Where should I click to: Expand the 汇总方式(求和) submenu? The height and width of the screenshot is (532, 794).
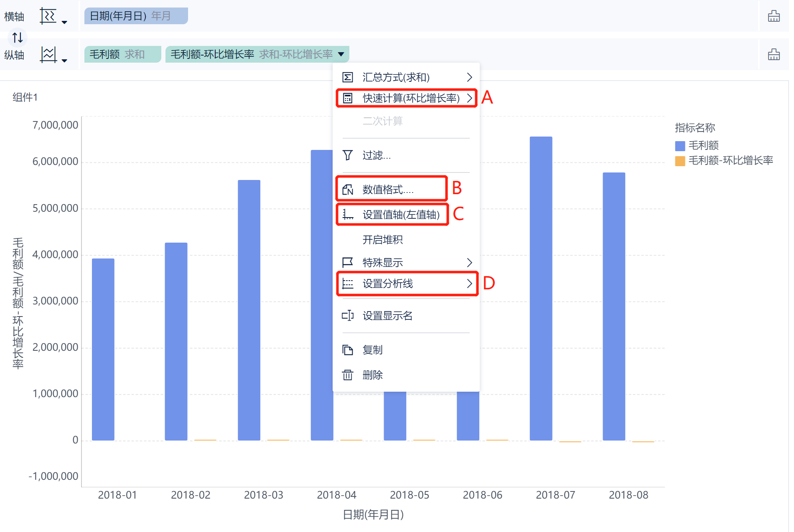tap(405, 77)
